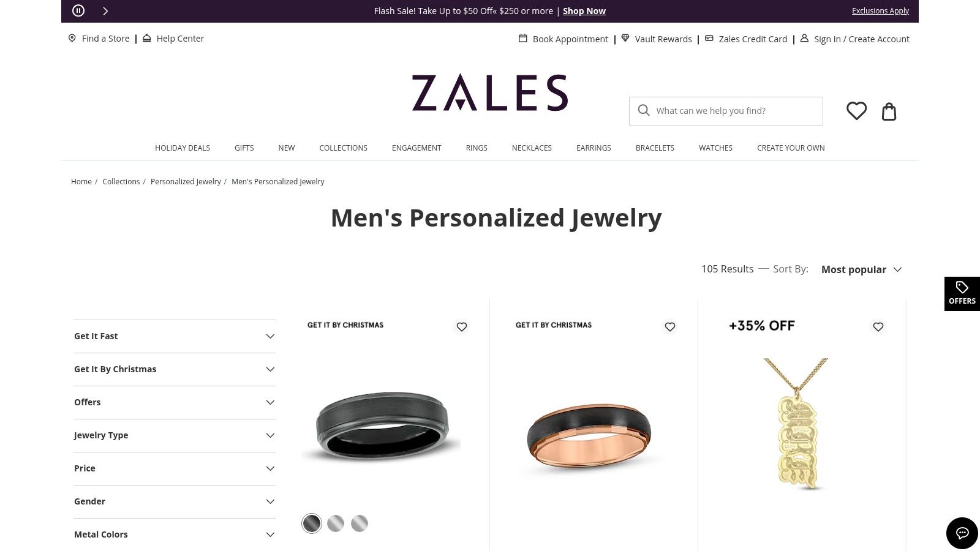Favorite the rose gold ring product
This screenshot has width=980, height=551.
670,327
